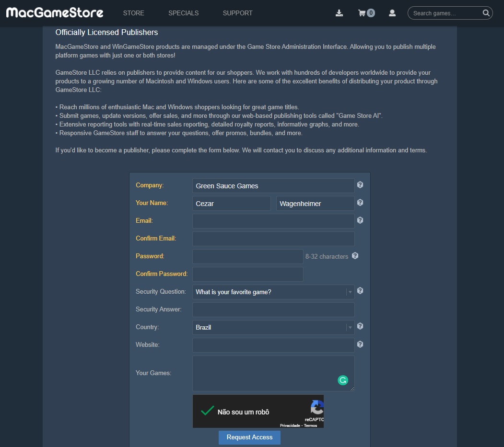Toggle the Não sou um robô checkbox

(x=208, y=411)
